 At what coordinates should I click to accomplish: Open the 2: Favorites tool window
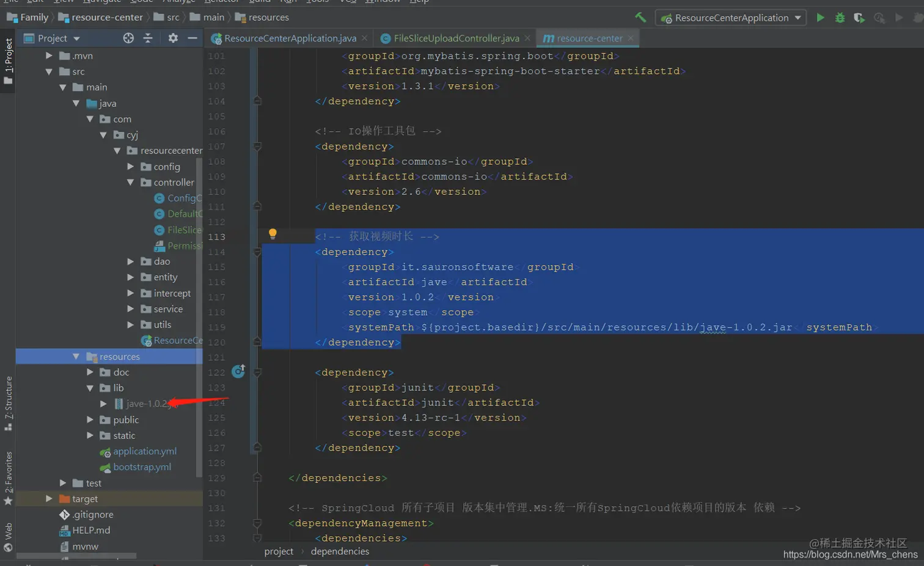pyautogui.click(x=8, y=478)
